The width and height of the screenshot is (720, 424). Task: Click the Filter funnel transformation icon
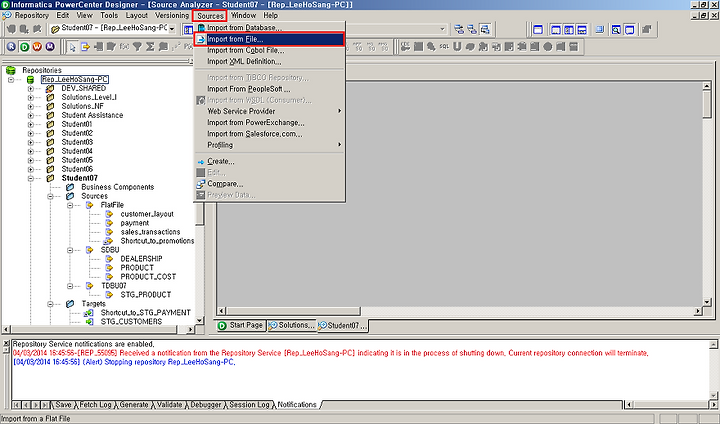pyautogui.click(x=137, y=47)
